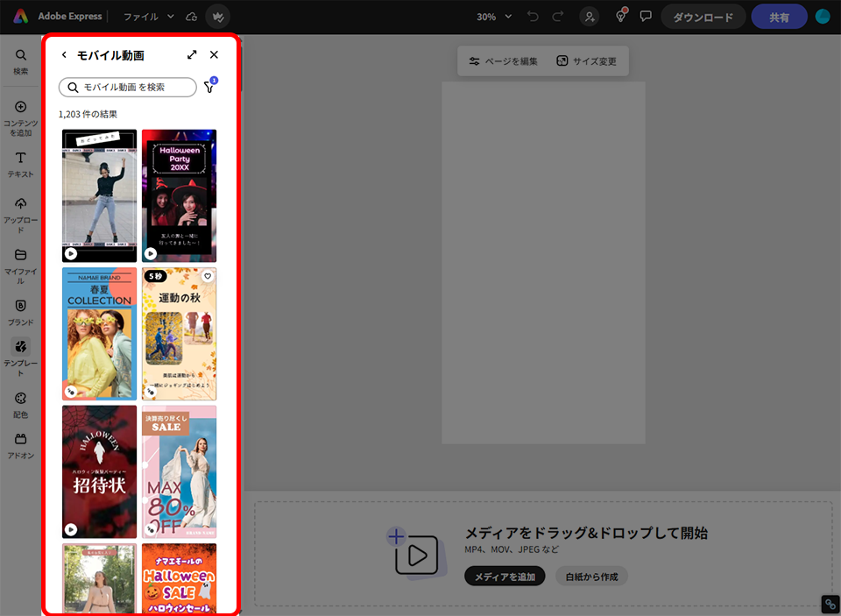The width and height of the screenshot is (841, 616).
Task: Open the ブランド brand panel
Action: [x=21, y=311]
